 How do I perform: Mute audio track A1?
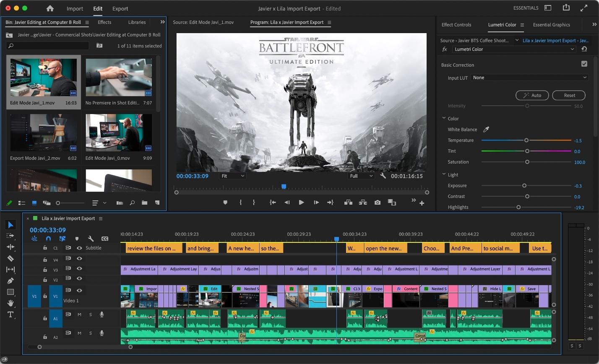(79, 315)
